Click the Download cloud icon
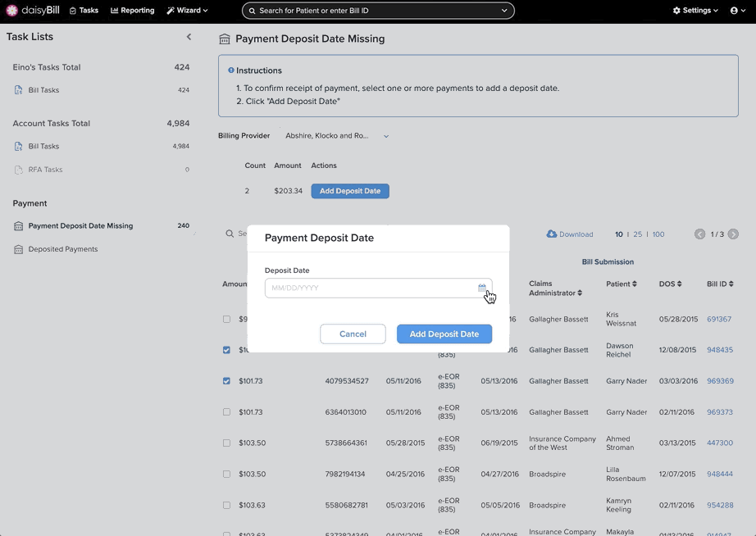756x536 pixels. (551, 234)
